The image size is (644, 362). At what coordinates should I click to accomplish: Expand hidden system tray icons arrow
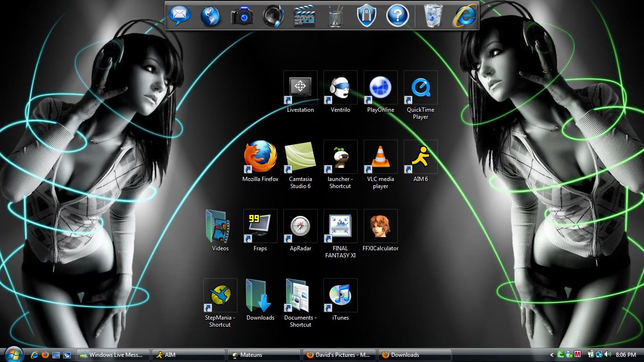552,354
